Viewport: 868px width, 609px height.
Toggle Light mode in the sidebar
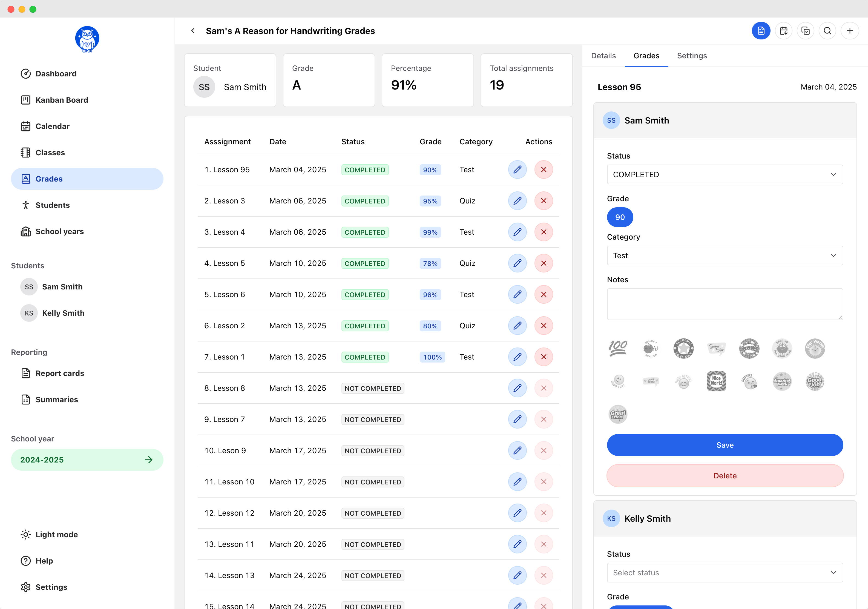[57, 534]
